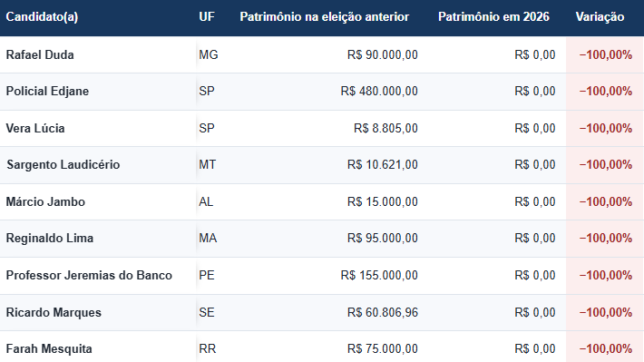The image size is (644, 362).
Task: Select the RR state abbreviation cell
Action: tap(208, 349)
